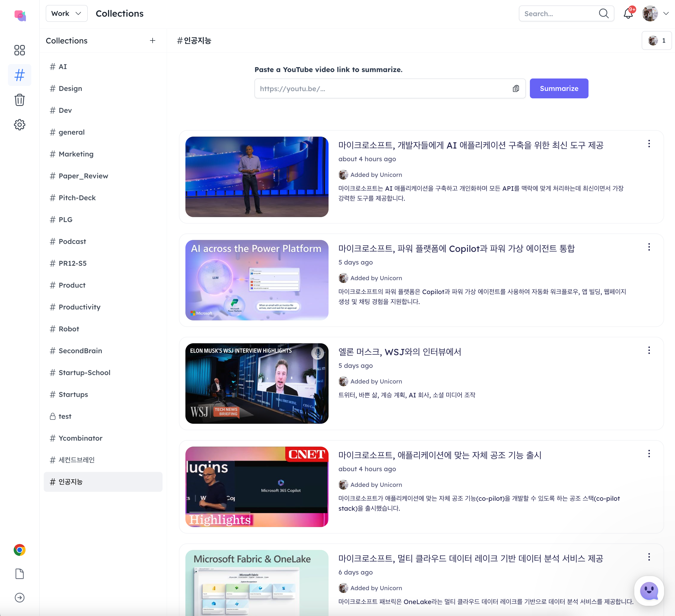675x616 pixels.
Task: Open the Work workspace dropdown
Action: [66, 13]
